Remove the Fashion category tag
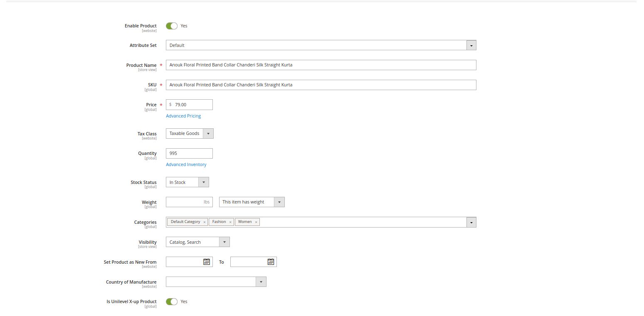The height and width of the screenshot is (316, 644). click(230, 222)
